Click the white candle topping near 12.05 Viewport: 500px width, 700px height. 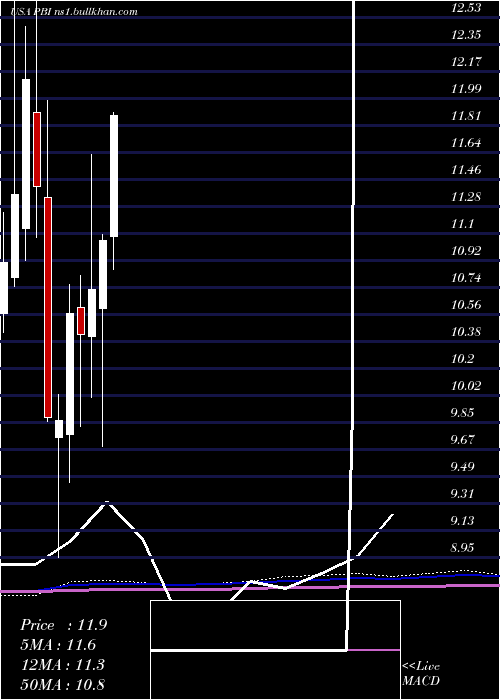click(26, 154)
